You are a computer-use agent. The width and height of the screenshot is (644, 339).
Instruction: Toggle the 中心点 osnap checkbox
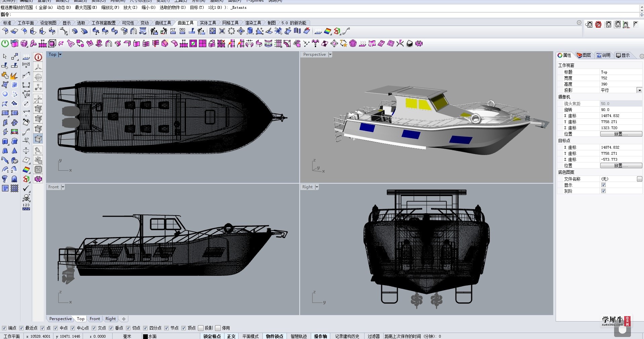point(73,328)
